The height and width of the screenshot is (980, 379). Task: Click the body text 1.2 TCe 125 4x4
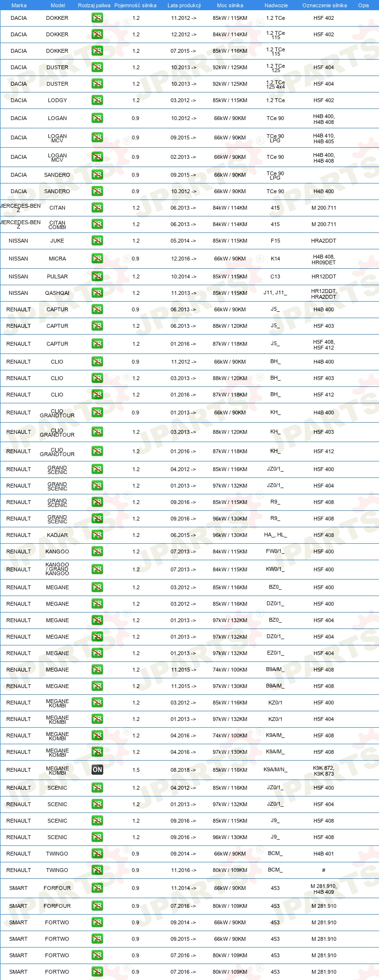[275, 85]
